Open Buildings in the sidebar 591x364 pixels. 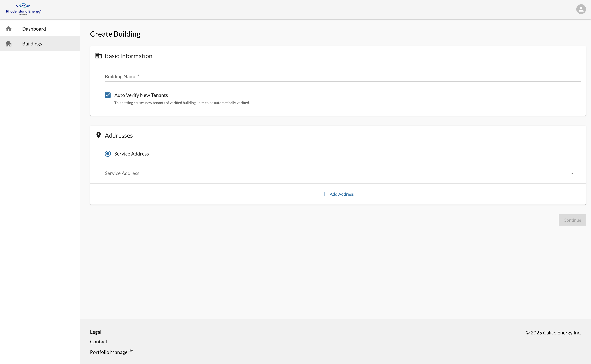coord(32,44)
